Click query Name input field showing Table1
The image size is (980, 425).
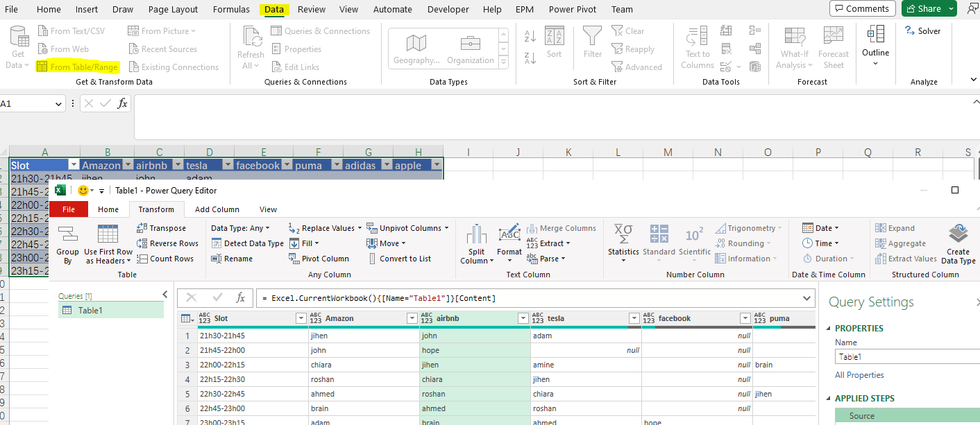[x=907, y=357]
